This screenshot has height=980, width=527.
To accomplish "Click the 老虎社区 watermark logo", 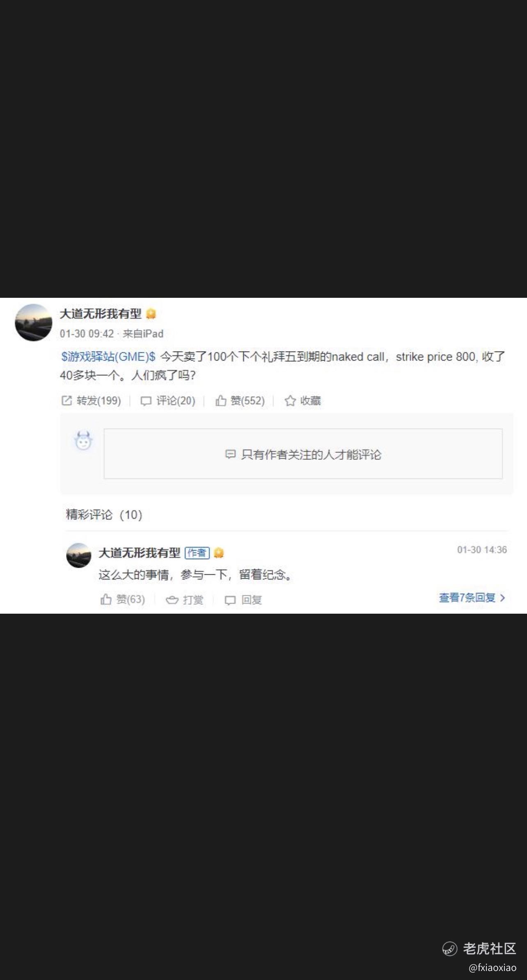I will [479, 948].
